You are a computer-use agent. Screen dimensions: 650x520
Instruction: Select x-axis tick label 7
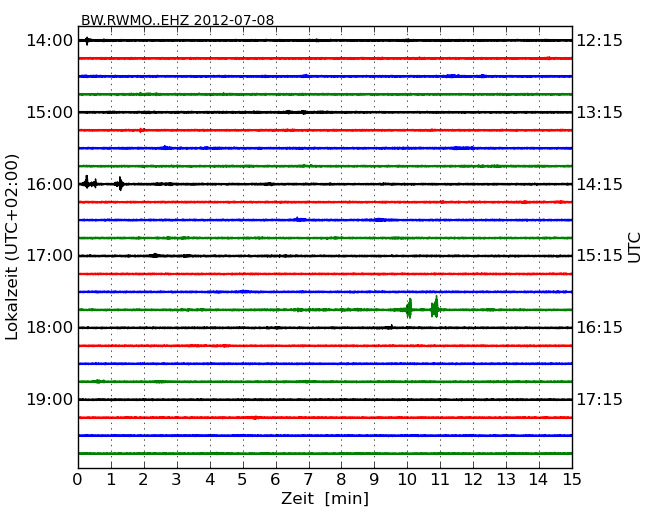308,480
